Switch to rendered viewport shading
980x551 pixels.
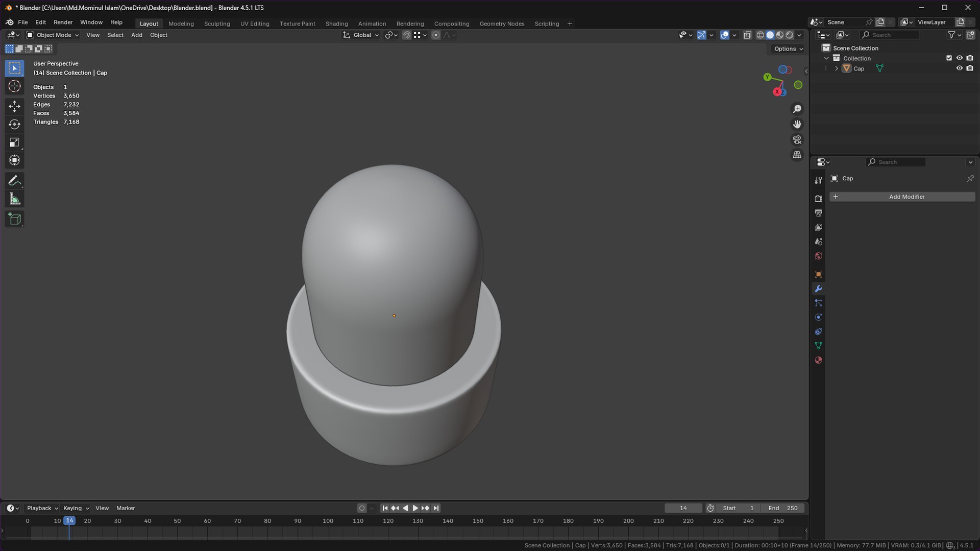point(790,35)
